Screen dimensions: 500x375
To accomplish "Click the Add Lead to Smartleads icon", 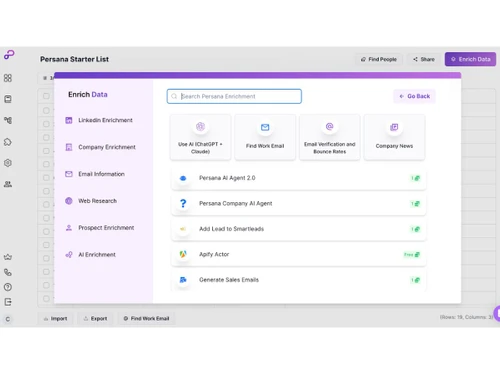I will click(x=183, y=229).
